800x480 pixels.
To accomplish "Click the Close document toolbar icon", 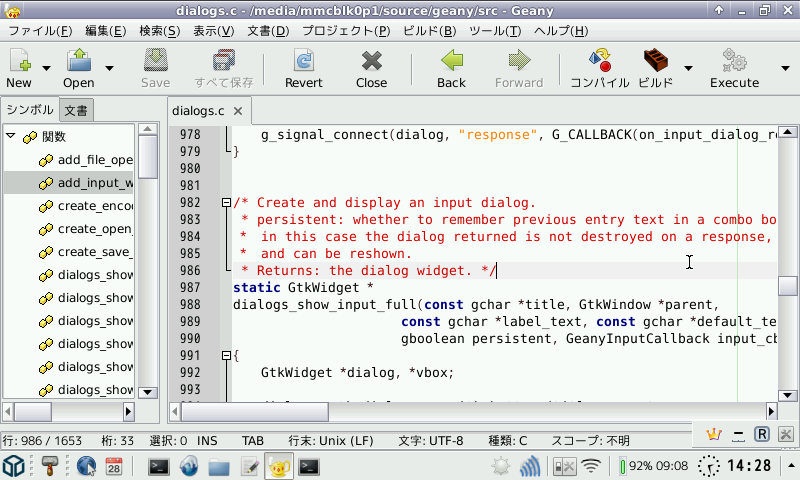I will coord(371,60).
